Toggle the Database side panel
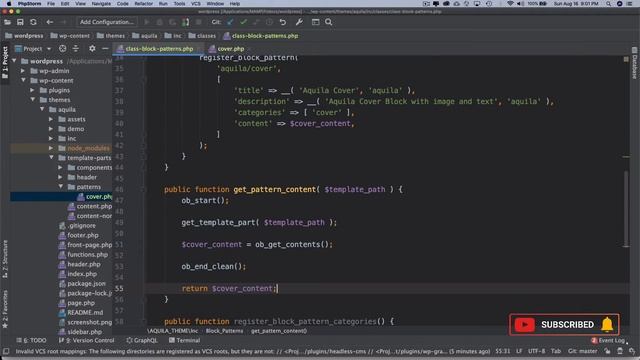Image resolution: width=640 pixels, height=360 pixels. [x=634, y=63]
